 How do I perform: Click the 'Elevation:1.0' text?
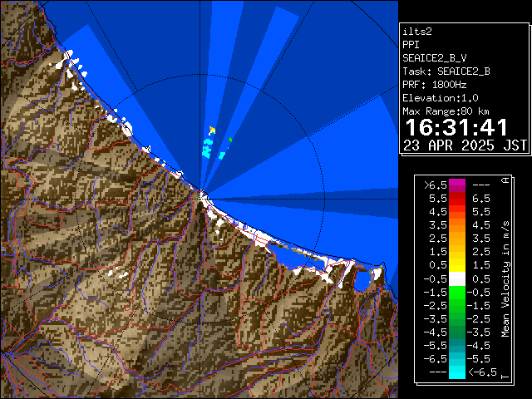(x=440, y=98)
